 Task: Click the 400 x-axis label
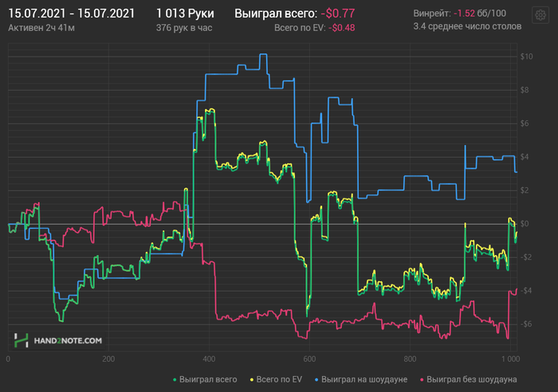click(x=209, y=359)
